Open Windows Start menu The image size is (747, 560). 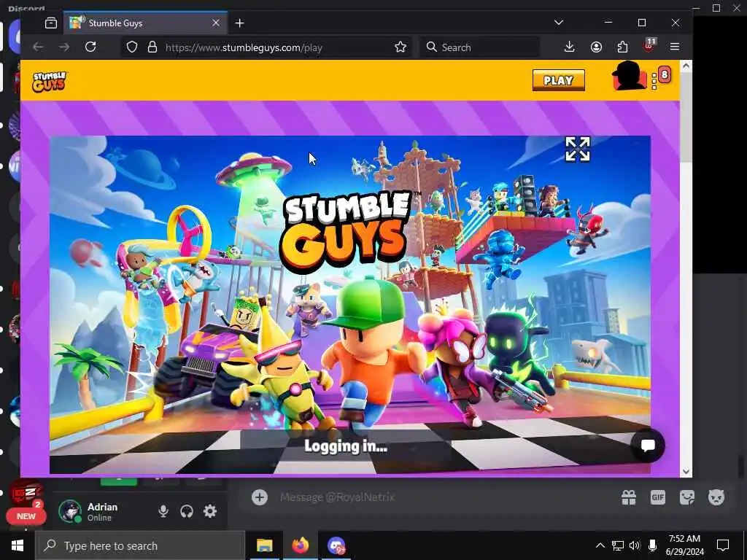[18, 545]
